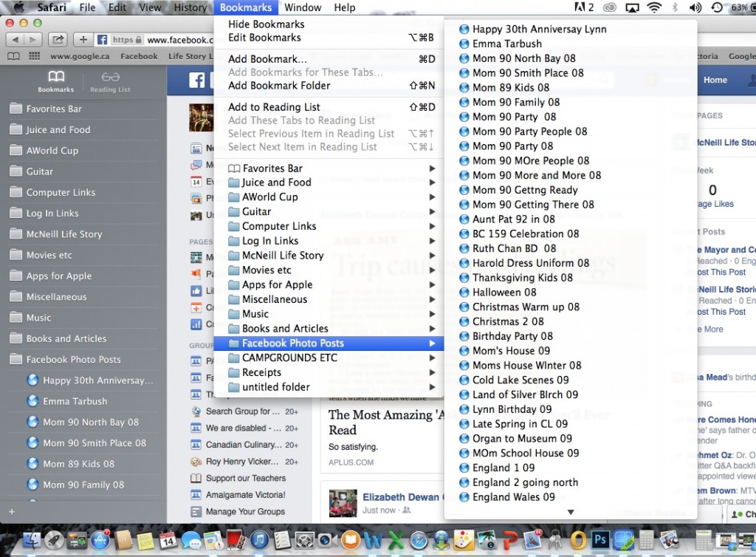The width and height of the screenshot is (756, 557).
Task: Click the Safari address bar field
Action: pos(154,40)
